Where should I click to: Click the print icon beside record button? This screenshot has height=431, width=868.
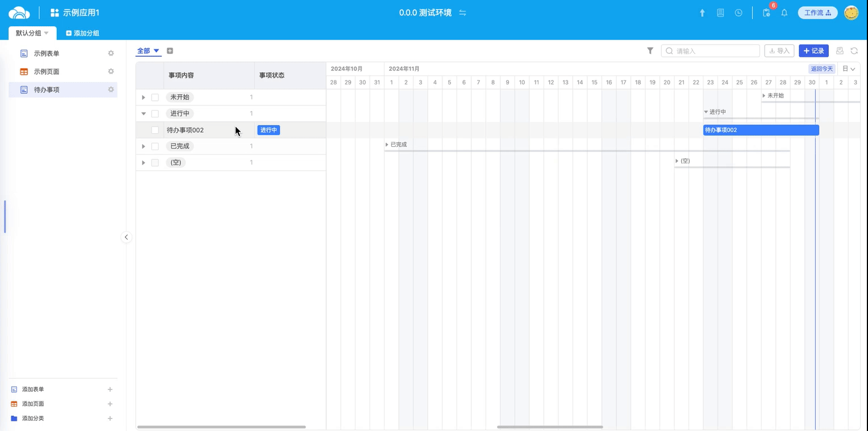click(x=840, y=51)
